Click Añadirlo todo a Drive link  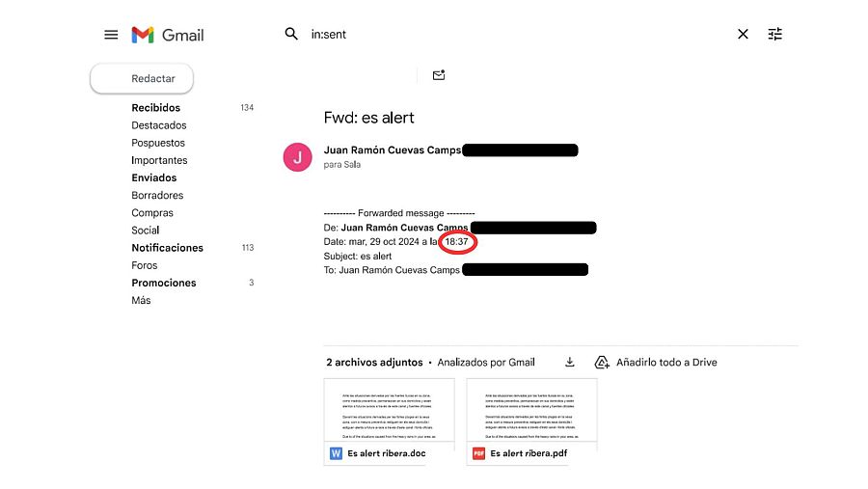pyautogui.click(x=666, y=362)
